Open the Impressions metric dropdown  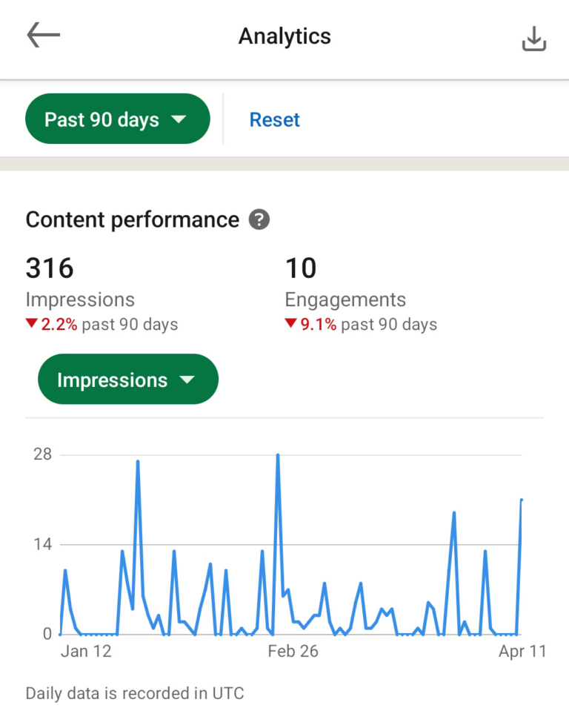pyautogui.click(x=127, y=379)
